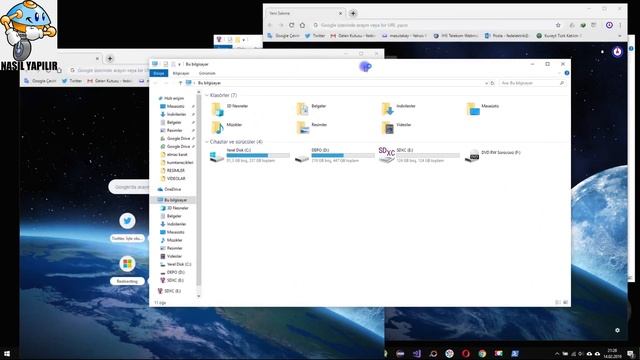This screenshot has width=640, height=360.
Task: Show hidden system tray icons
Action: tap(556, 353)
